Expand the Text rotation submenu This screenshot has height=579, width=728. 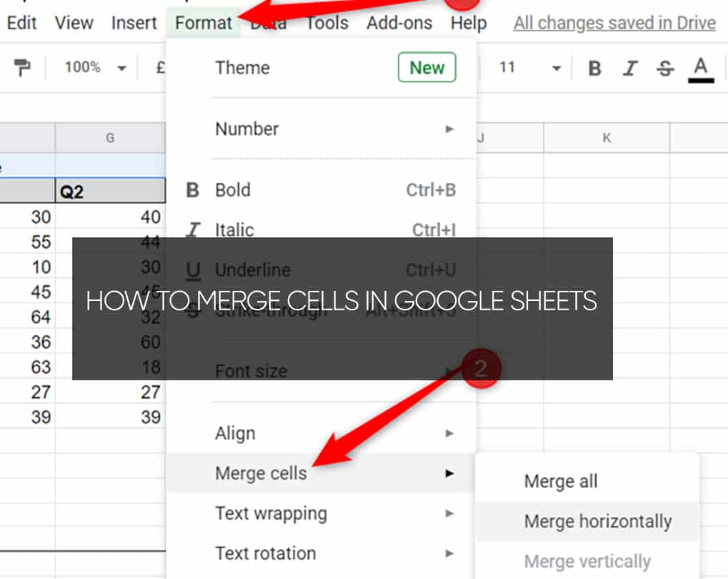pos(321,553)
